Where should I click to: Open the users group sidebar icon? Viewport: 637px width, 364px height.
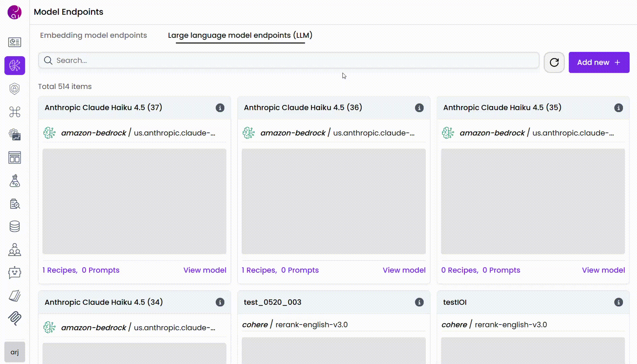click(x=14, y=250)
